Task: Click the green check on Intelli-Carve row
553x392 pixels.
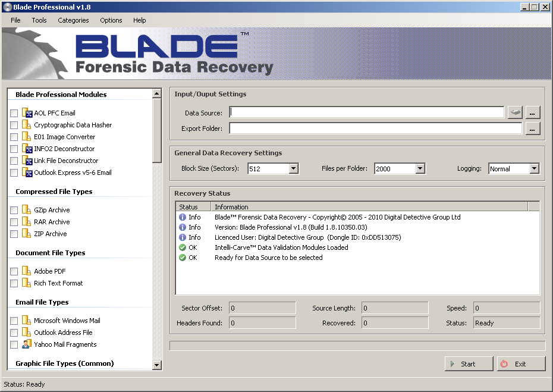Action: click(183, 247)
